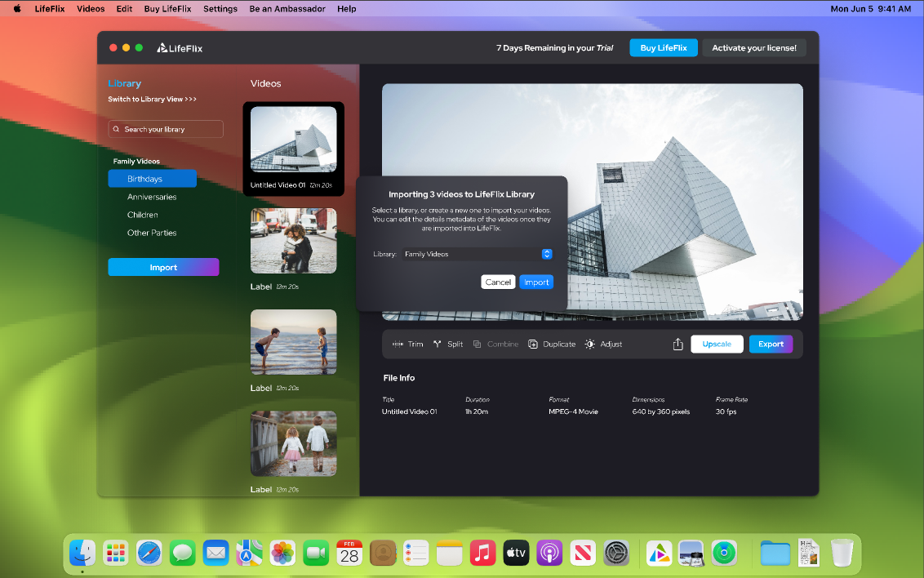The image size is (924, 578).
Task: Select the kids at beach video thumbnail
Action: pyautogui.click(x=294, y=342)
